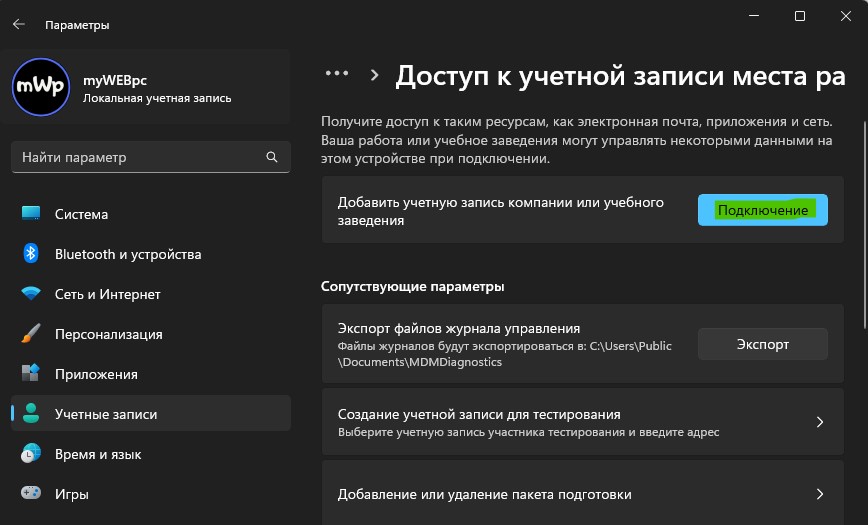This screenshot has width=868, height=525.
Task: Click Выберите учетную запись участника description
Action: click(528, 432)
